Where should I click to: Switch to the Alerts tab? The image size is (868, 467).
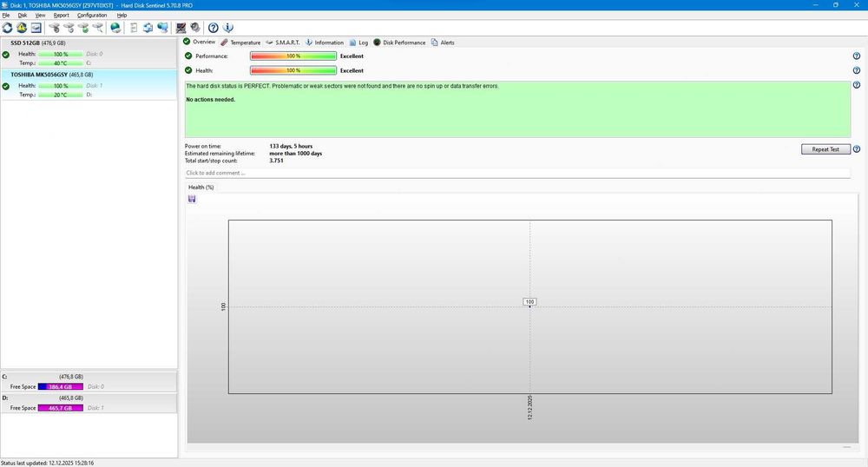point(443,43)
